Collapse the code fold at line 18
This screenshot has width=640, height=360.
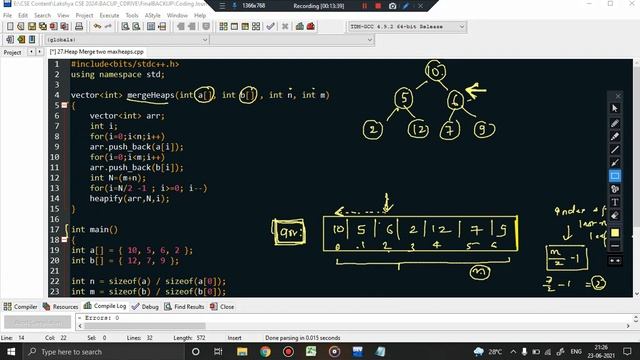point(64,240)
